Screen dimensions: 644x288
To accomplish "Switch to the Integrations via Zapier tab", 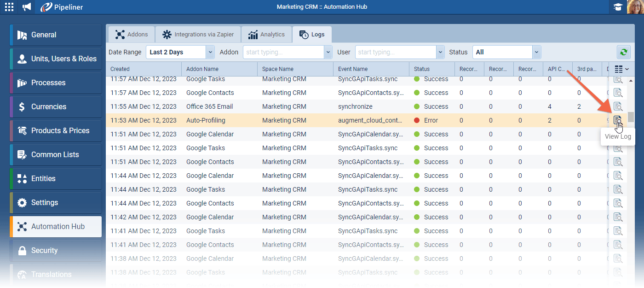I will click(x=198, y=35).
